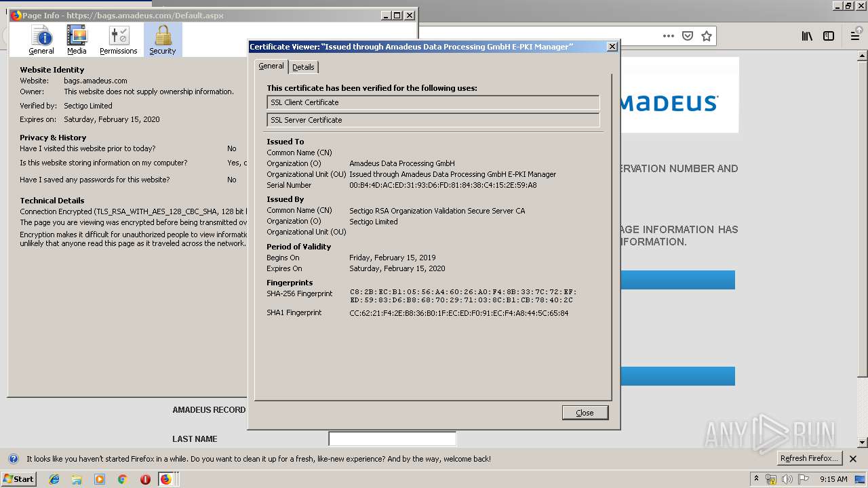The image size is (868, 488).
Task: Select the Security padlock section
Action: pyautogui.click(x=163, y=40)
